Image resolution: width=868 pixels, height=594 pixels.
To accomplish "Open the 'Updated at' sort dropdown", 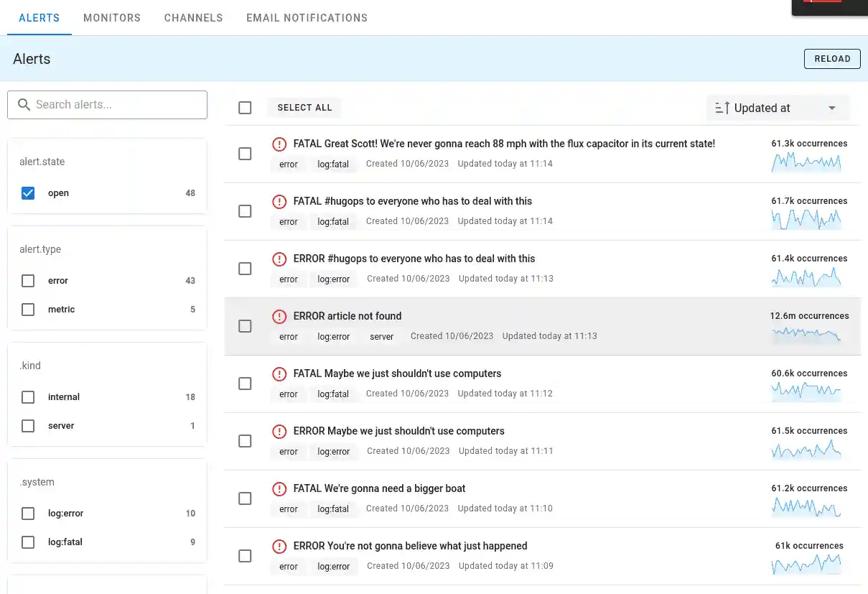I will (831, 108).
